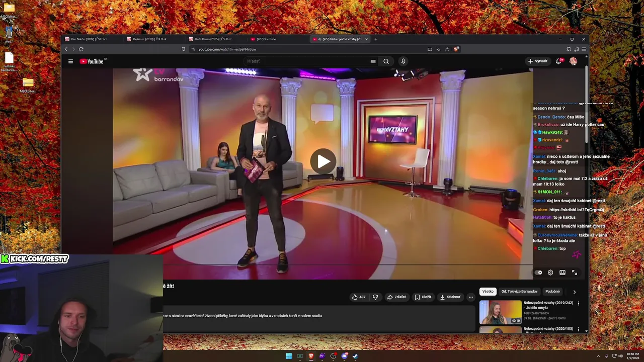Open the YouTube account avatar menu

coord(573,61)
